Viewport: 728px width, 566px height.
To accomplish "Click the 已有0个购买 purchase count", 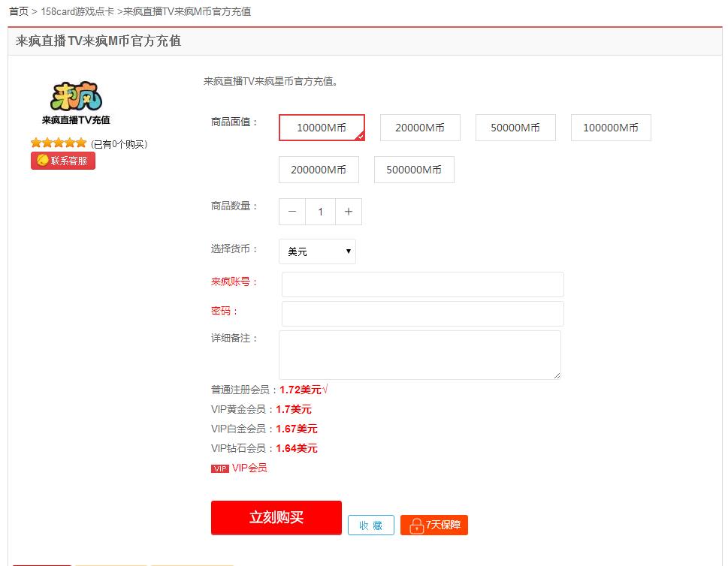I will [119, 144].
